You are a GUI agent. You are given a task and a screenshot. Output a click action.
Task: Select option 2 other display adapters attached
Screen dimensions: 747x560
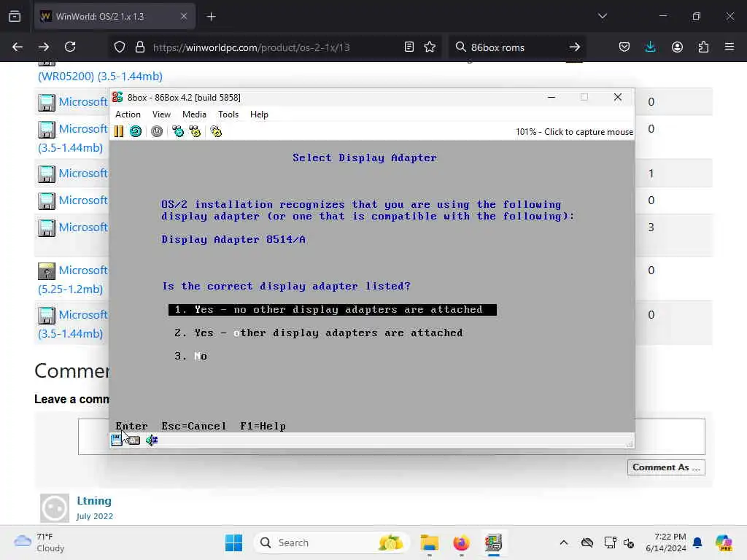(x=319, y=332)
